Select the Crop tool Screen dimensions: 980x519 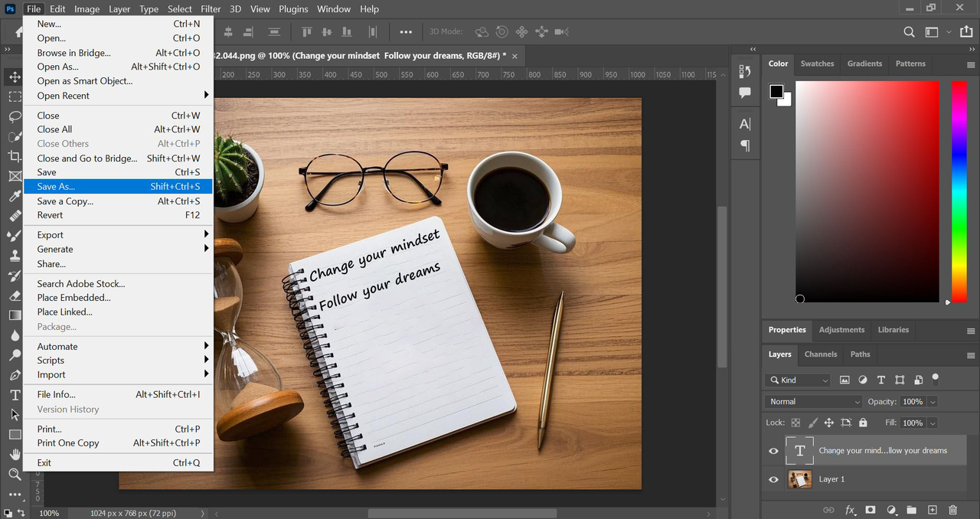[15, 156]
